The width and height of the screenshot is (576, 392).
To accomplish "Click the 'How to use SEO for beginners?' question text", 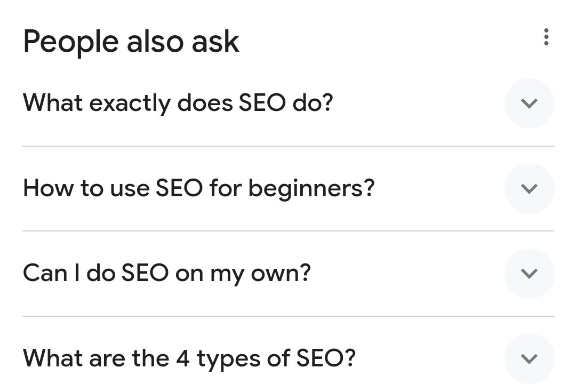I will click(199, 188).
